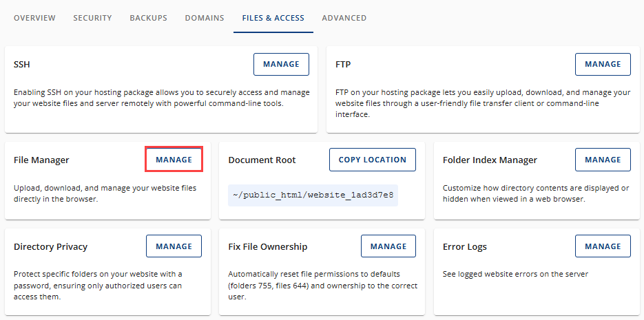The height and width of the screenshot is (320, 644).
Task: Click the Fix File Ownership heading
Action: 268,247
